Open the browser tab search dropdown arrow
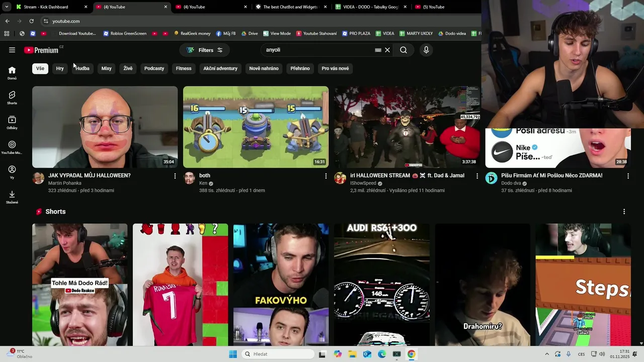Viewport: 644px width, 362px height. 6,7
